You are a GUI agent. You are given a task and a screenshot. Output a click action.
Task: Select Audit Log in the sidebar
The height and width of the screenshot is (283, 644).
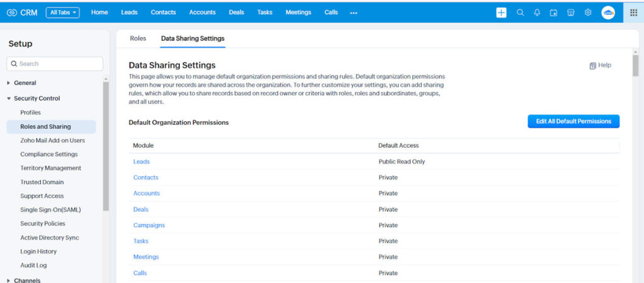pyautogui.click(x=33, y=265)
